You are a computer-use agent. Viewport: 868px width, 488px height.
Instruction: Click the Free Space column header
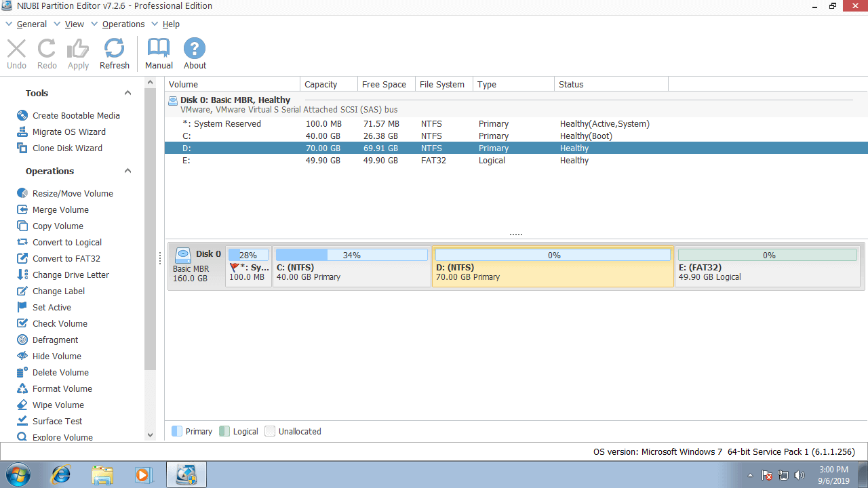click(384, 85)
